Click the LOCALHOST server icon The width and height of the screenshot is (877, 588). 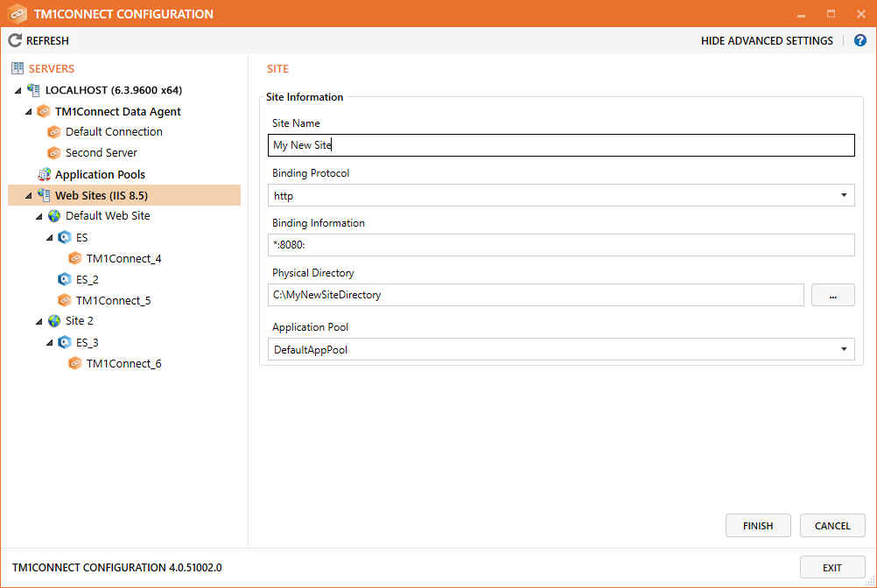[x=33, y=90]
